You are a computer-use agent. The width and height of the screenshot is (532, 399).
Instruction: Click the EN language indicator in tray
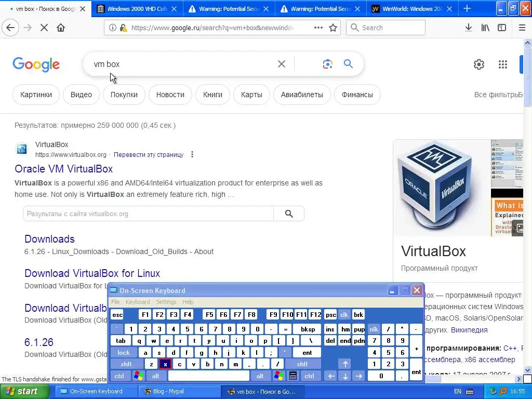pyautogui.click(x=458, y=392)
